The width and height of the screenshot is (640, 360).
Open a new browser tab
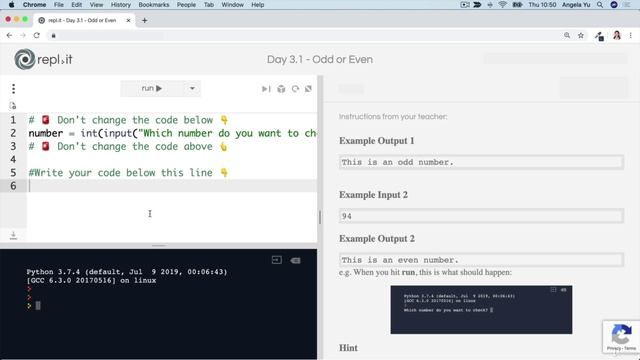[x=144, y=20]
